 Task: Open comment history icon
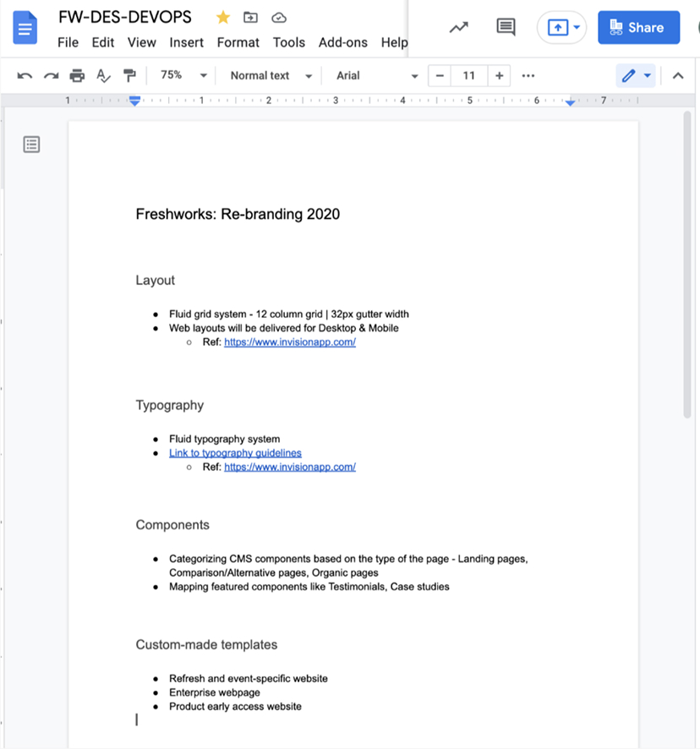click(506, 27)
